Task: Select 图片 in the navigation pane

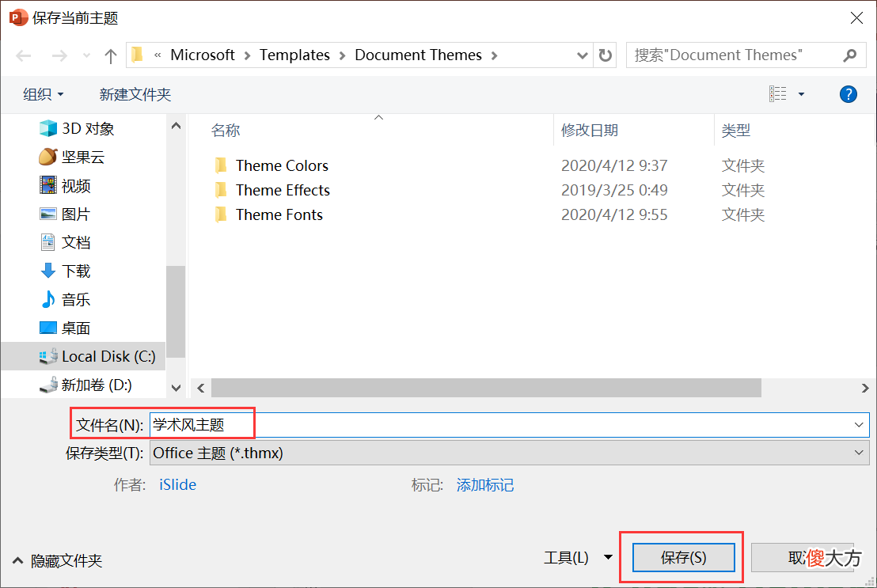Action: 64,214
